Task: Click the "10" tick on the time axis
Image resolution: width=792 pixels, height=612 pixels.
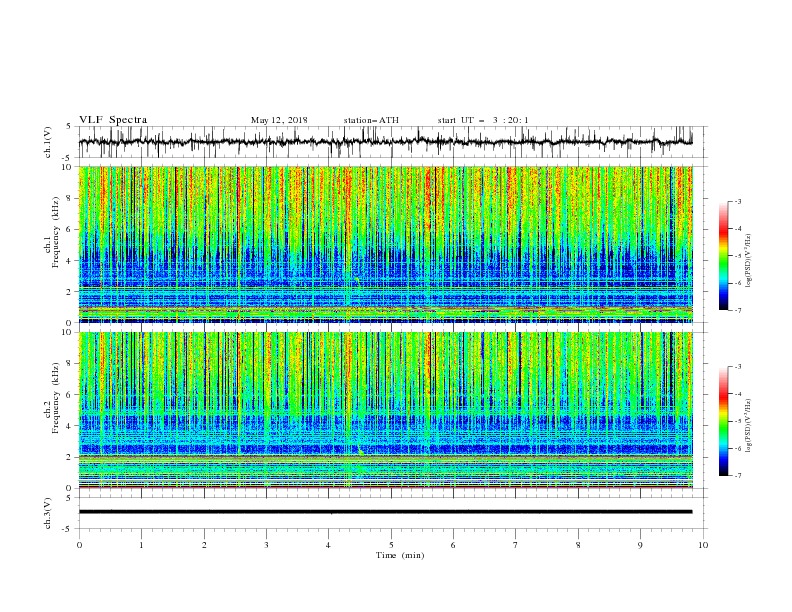Action: pos(703,545)
